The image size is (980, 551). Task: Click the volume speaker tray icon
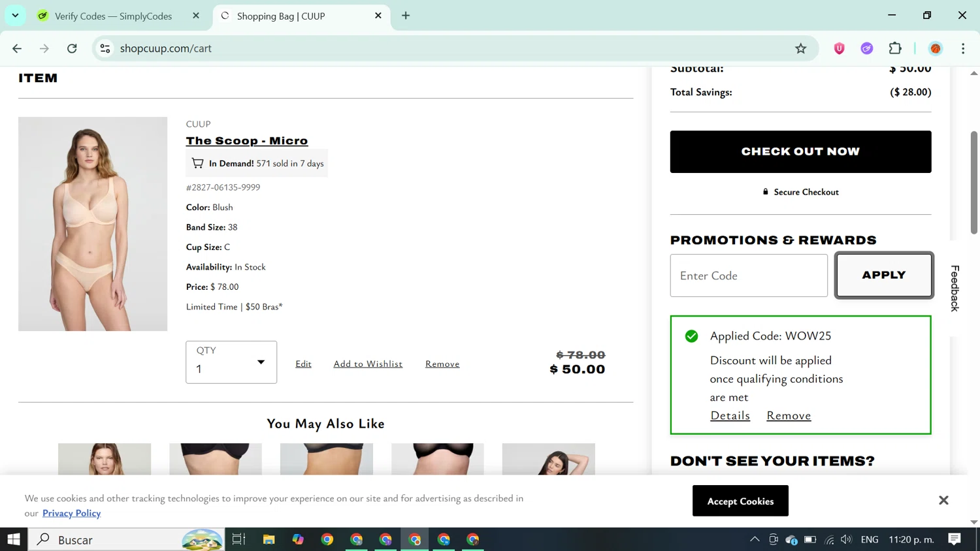(x=847, y=539)
